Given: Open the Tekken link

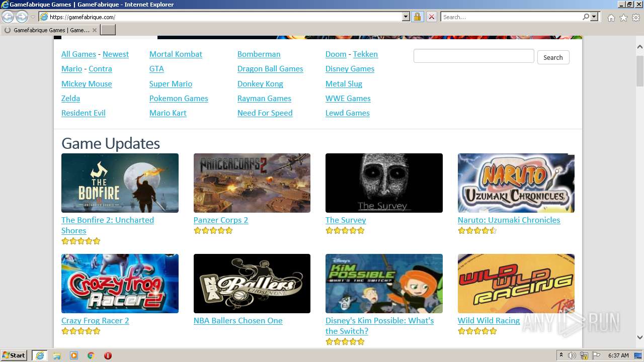Looking at the screenshot, I should coord(365,54).
